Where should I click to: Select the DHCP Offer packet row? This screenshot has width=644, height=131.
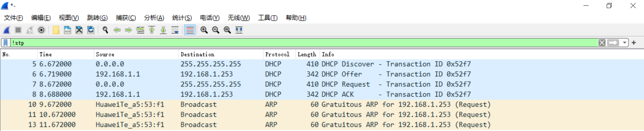[x=322, y=74]
